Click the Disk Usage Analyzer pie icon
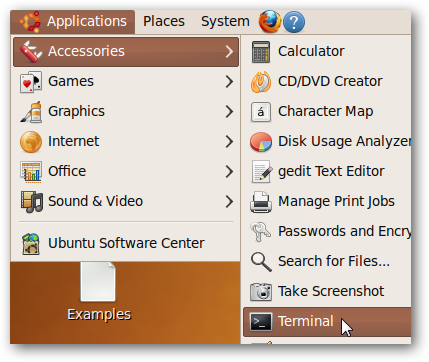 pos(261,142)
